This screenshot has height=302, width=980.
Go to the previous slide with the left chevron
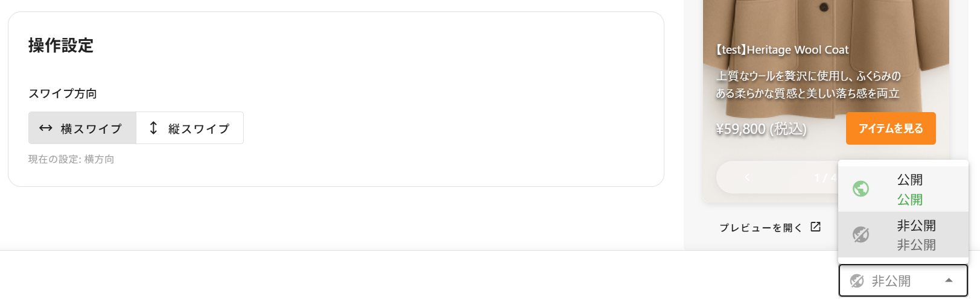[x=747, y=177]
